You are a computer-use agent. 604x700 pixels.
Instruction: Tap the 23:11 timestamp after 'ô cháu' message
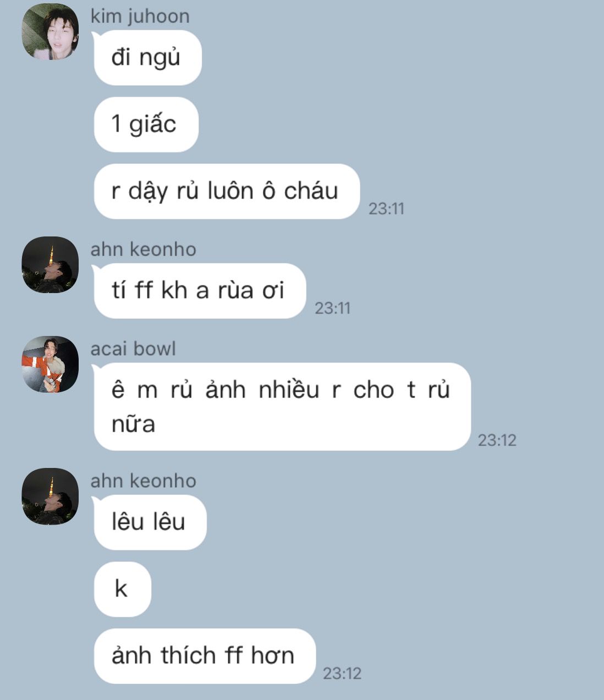tap(386, 208)
